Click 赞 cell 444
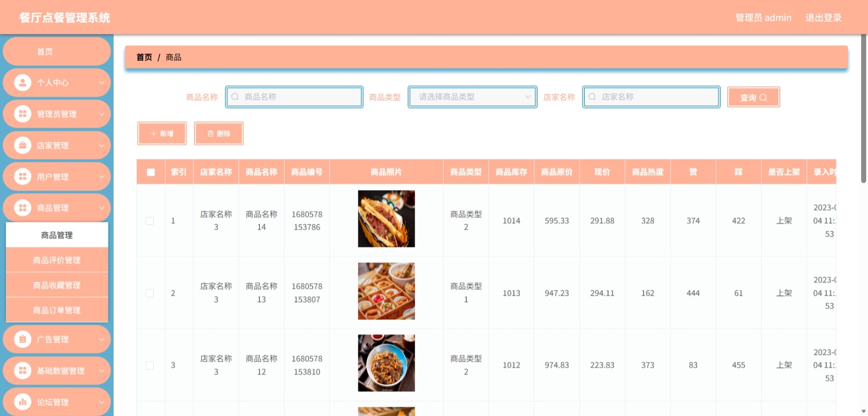 [x=693, y=293]
